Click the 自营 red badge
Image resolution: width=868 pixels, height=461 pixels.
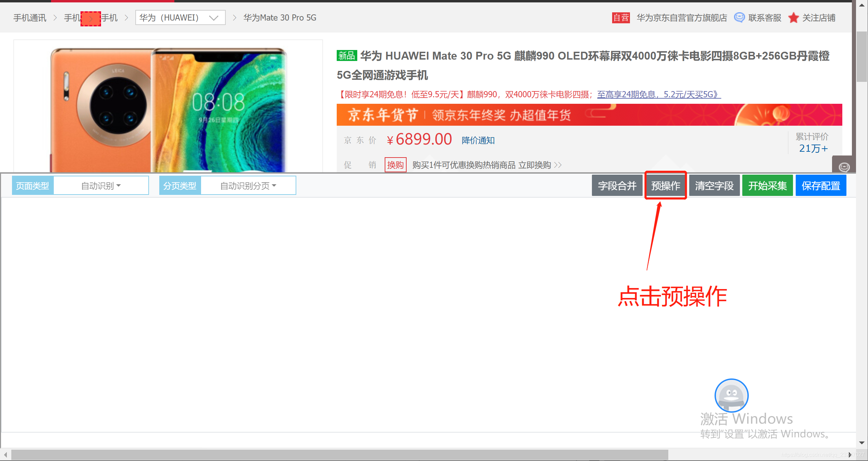tap(621, 17)
